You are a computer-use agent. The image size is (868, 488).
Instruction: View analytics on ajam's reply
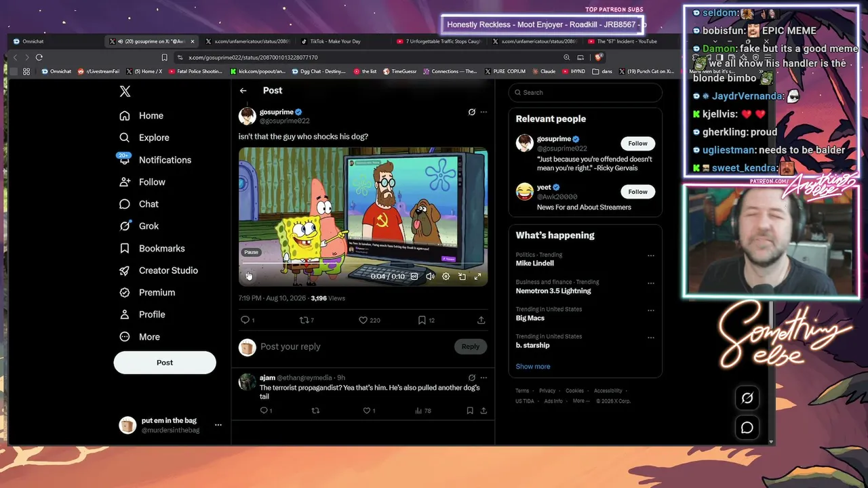422,411
